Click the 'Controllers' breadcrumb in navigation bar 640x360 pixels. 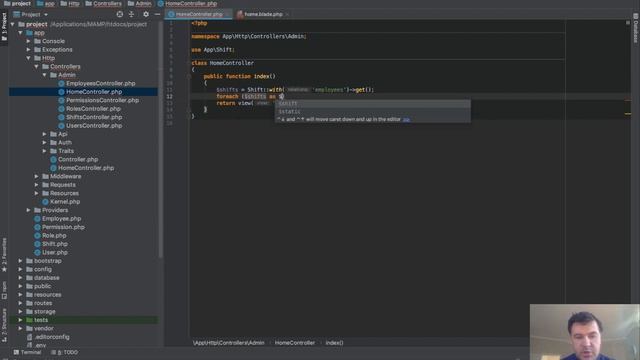coord(103,3)
